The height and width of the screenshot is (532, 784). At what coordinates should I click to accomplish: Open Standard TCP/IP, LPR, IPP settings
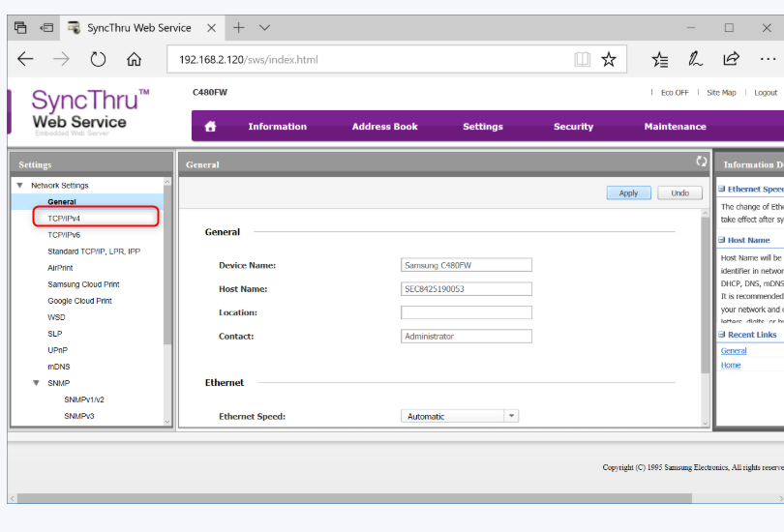[x=94, y=251]
